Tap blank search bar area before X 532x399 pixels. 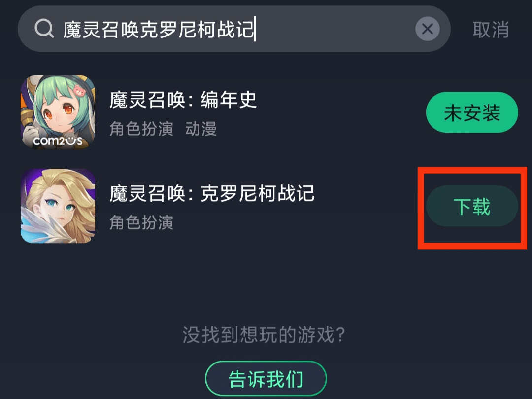(x=334, y=29)
